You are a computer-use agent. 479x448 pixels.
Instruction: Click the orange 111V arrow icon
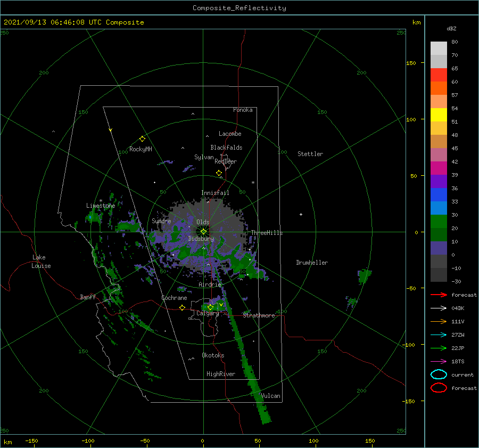click(439, 321)
